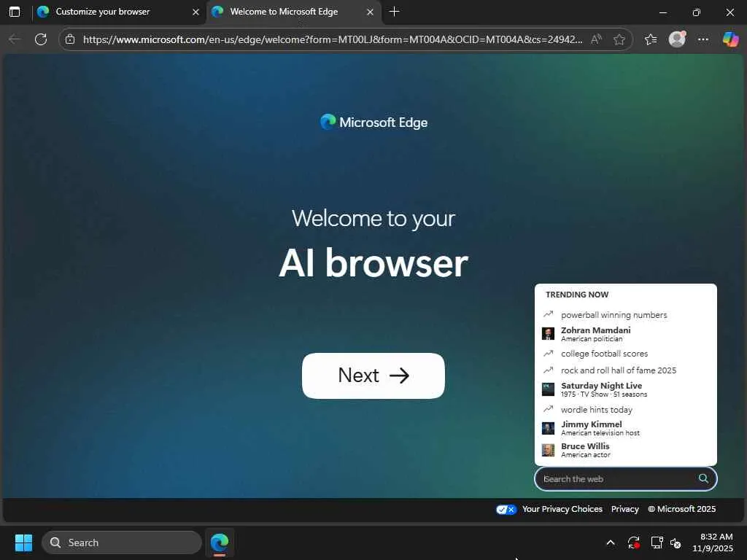Minimize the Edge window

point(662,12)
